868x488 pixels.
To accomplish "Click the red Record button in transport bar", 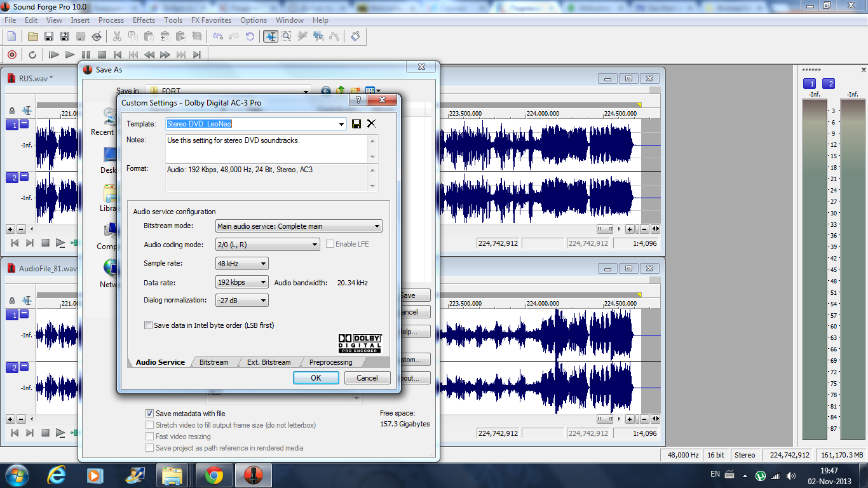I will point(11,55).
